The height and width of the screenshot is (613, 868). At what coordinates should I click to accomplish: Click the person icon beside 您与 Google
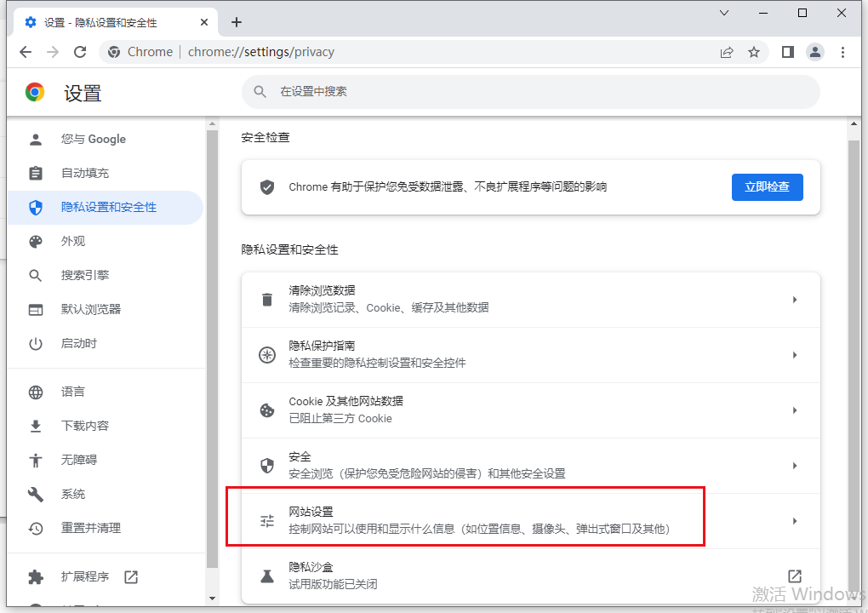[x=36, y=139]
